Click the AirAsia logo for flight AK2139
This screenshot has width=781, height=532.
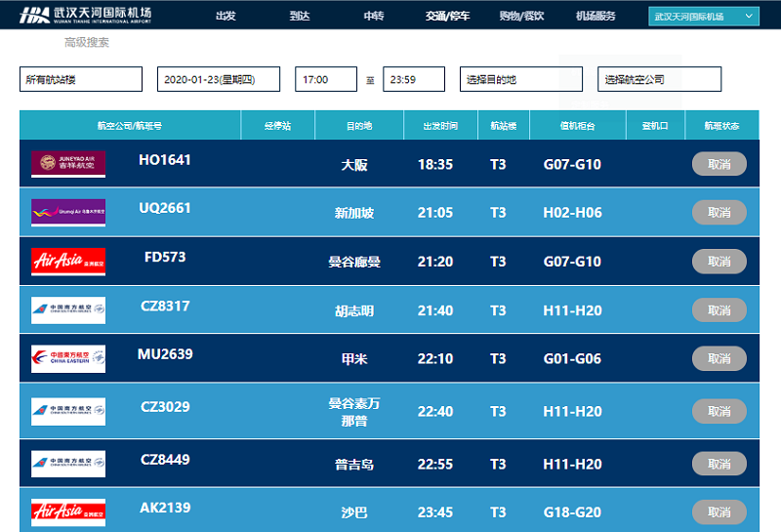(x=68, y=512)
